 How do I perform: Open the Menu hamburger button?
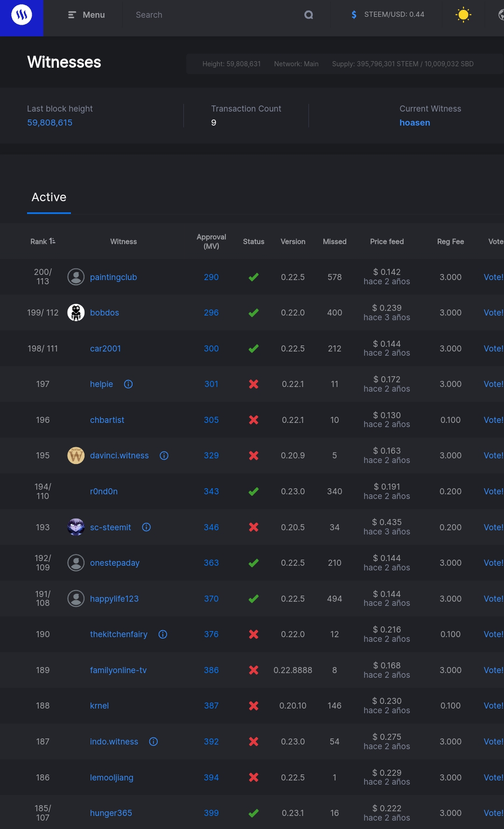[87, 15]
